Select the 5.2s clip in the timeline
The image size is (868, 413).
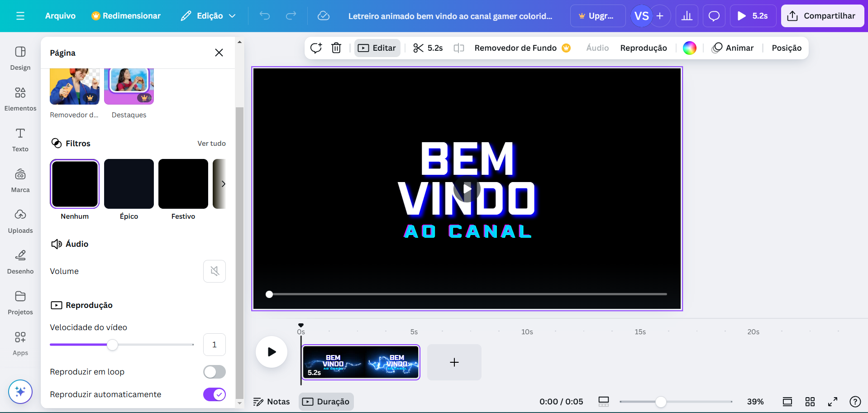pyautogui.click(x=361, y=362)
